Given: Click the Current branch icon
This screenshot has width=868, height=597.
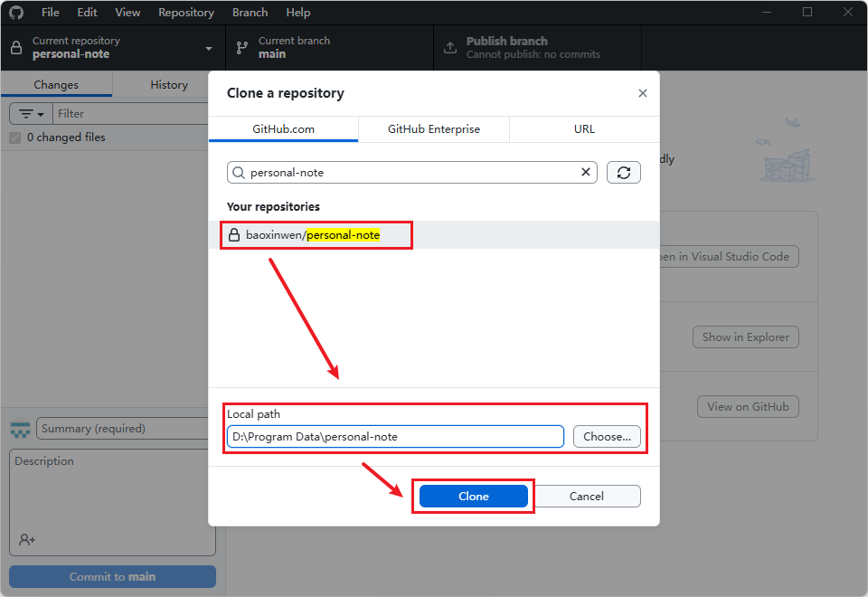Looking at the screenshot, I should (x=241, y=48).
